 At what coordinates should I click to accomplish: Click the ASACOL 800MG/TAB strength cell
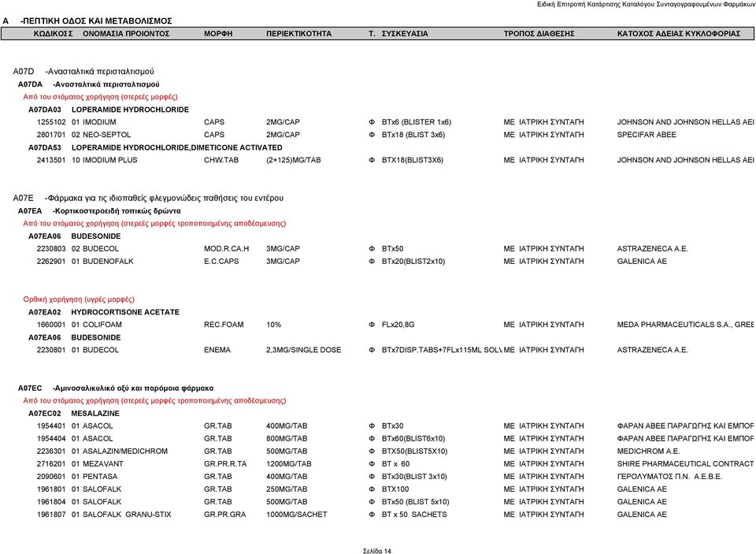tap(287, 439)
